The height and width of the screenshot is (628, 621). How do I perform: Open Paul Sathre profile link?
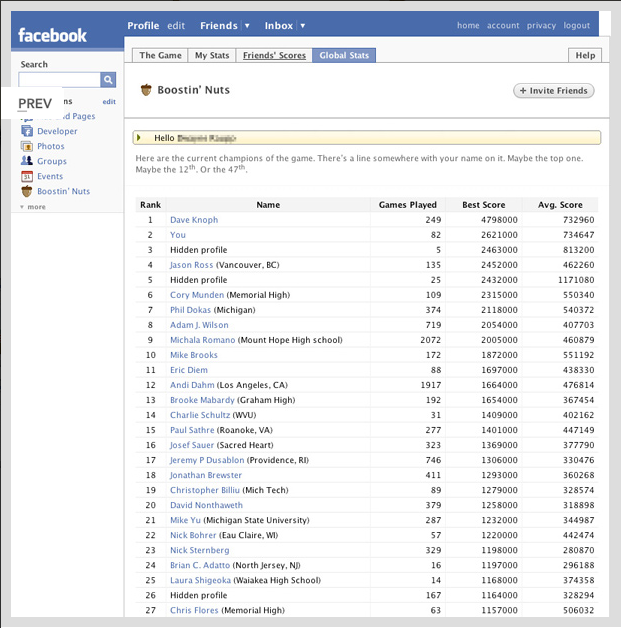[x=192, y=430]
